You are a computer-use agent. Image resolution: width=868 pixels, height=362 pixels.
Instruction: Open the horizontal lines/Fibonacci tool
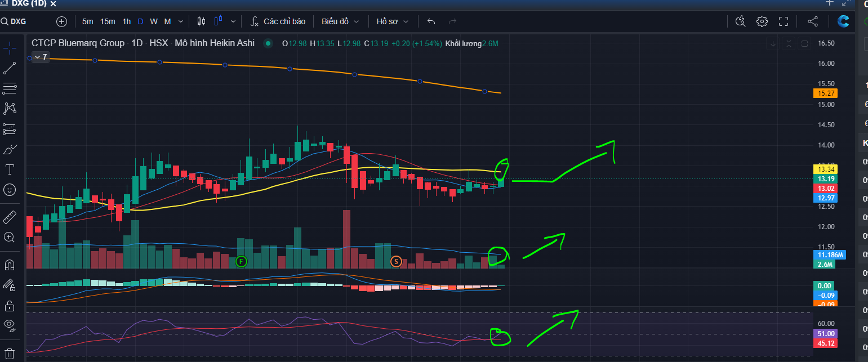point(10,88)
